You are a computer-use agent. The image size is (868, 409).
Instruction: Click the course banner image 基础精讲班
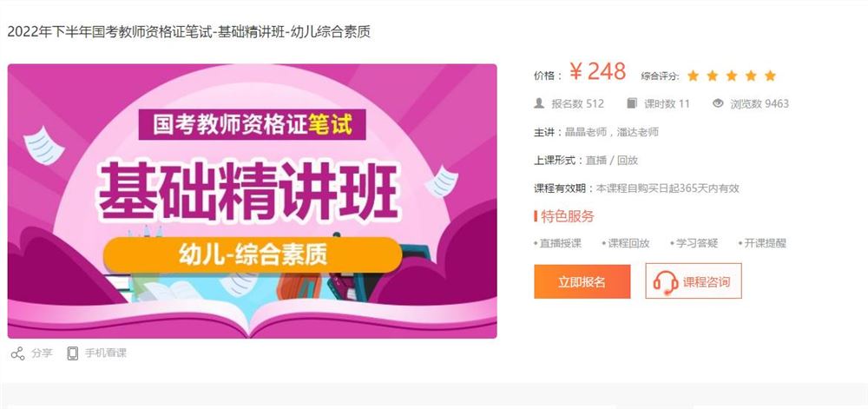click(x=252, y=201)
